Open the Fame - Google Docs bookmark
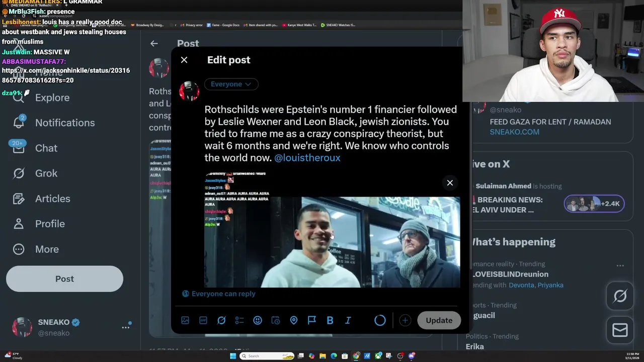Screen dimensions: 644x362 click(222, 25)
